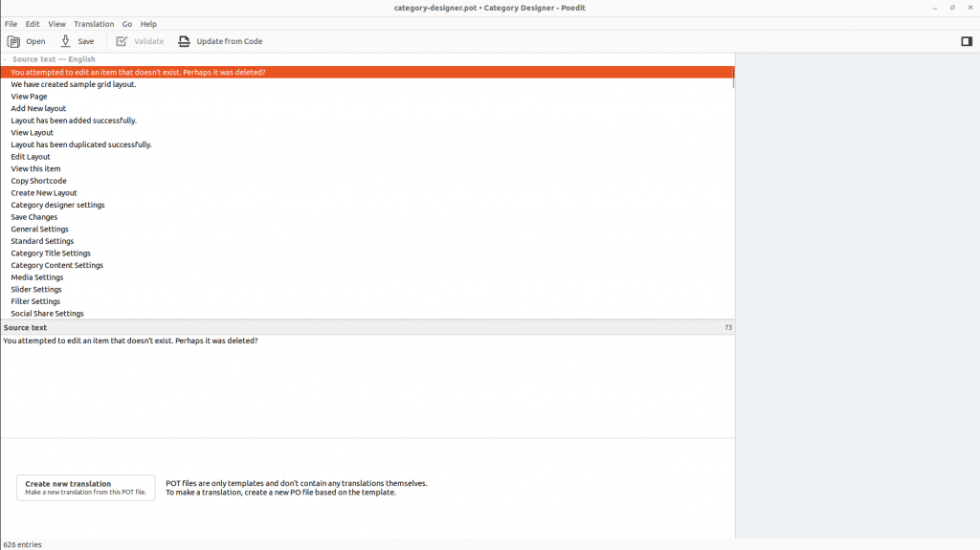The image size is (980, 550).
Task: Open the Go menu
Action: pos(127,24)
